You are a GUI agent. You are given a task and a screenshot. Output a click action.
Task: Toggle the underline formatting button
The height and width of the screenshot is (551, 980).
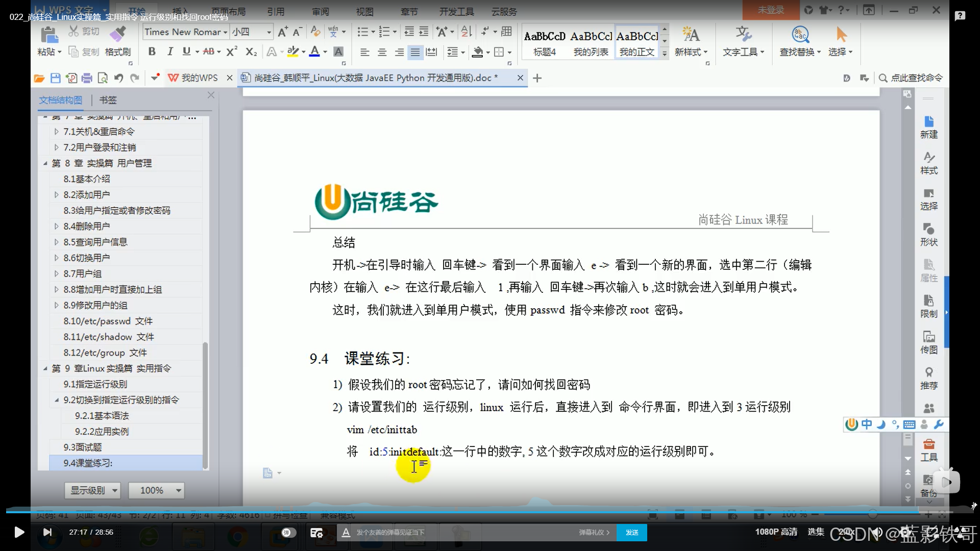186,52
